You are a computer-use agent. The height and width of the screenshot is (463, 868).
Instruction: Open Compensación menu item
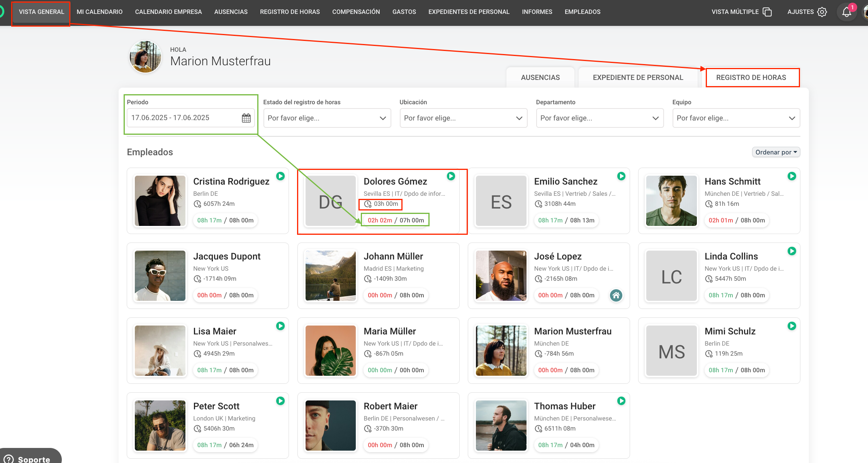tap(356, 12)
